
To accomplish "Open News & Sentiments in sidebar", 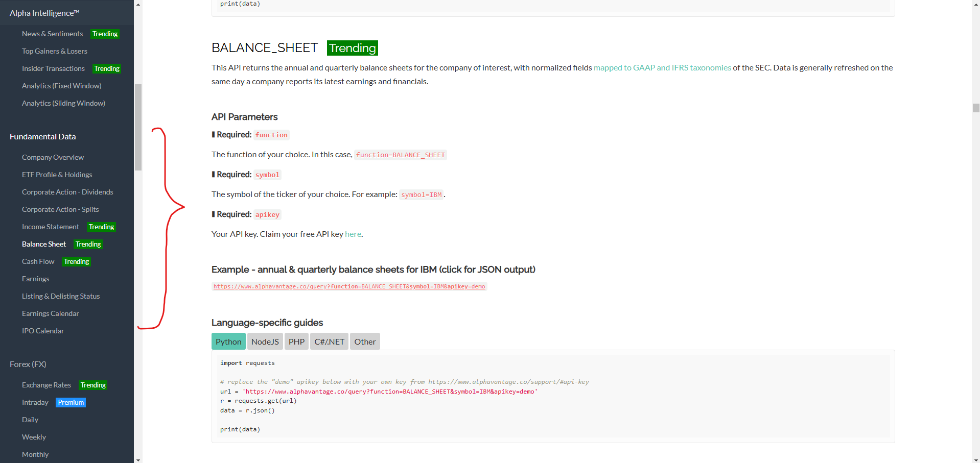I will (52, 34).
